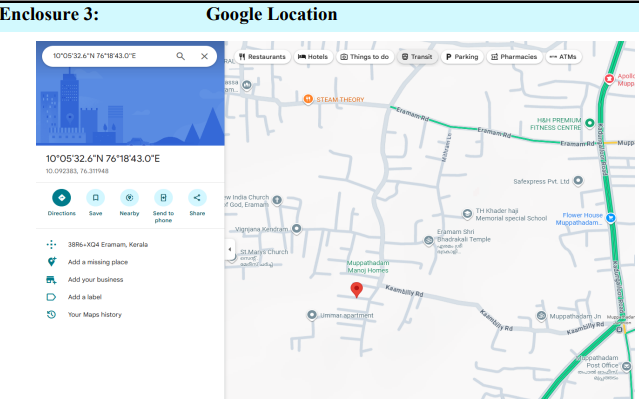Click the Share icon
639x411 pixels.
click(x=197, y=198)
